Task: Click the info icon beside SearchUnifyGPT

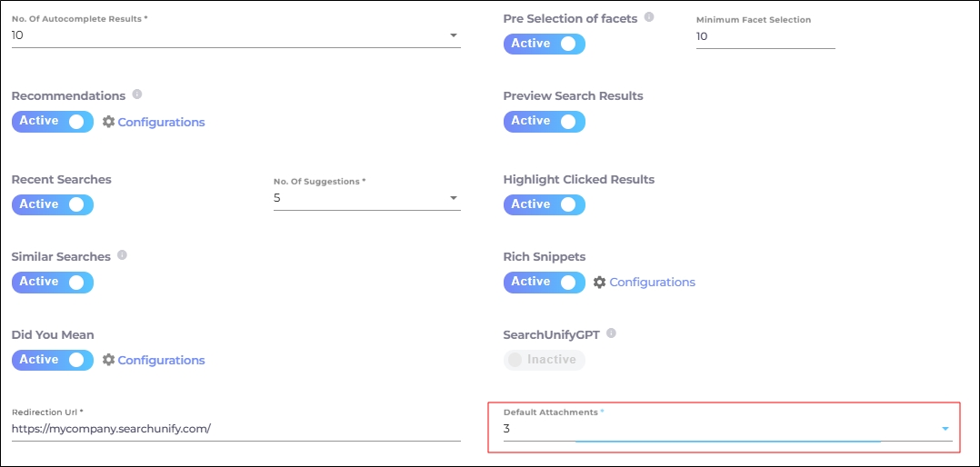Action: [x=611, y=333]
